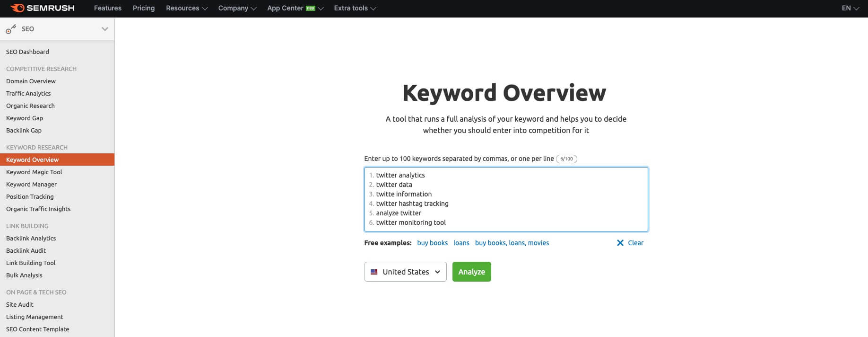Click the LINK BUILDING section header
Image resolution: width=868 pixels, height=337 pixels.
click(x=27, y=226)
